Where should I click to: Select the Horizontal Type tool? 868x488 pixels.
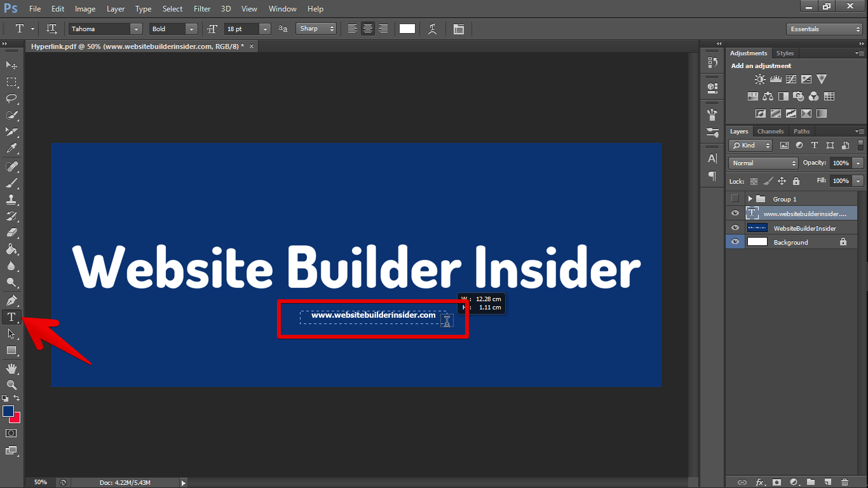pos(11,317)
